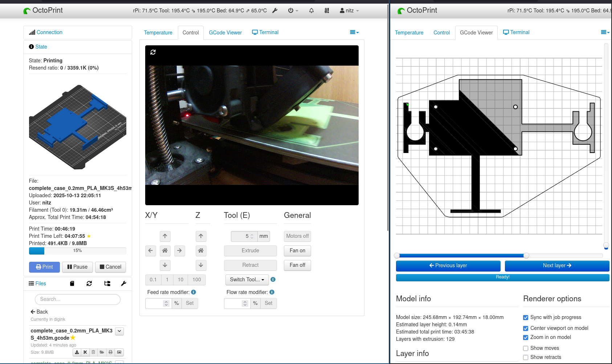Open the nitz user menu

(x=349, y=11)
